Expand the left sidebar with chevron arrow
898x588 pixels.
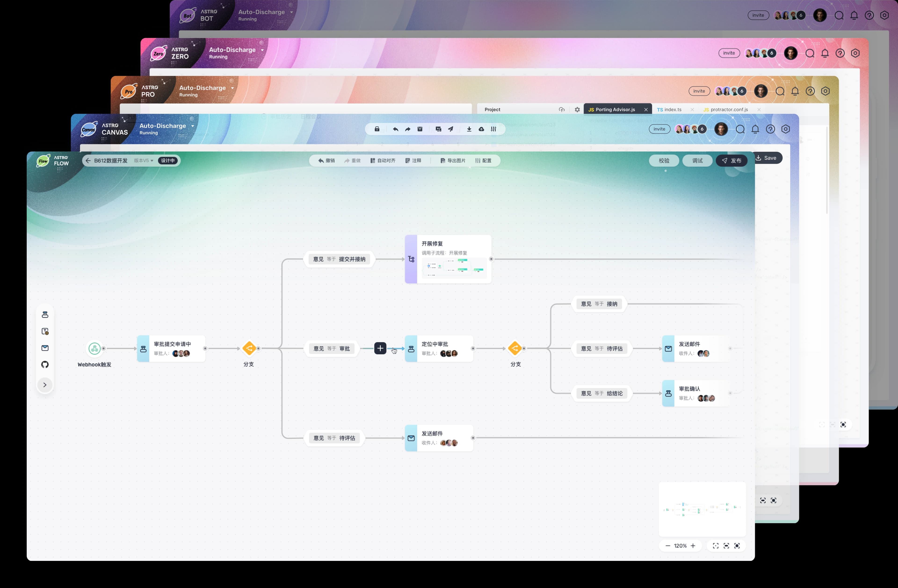tap(45, 385)
